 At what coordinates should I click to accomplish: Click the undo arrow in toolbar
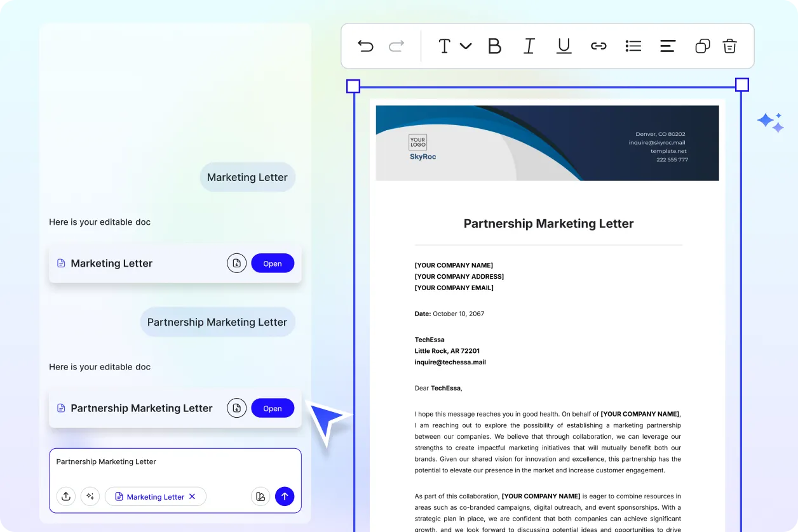pyautogui.click(x=365, y=46)
